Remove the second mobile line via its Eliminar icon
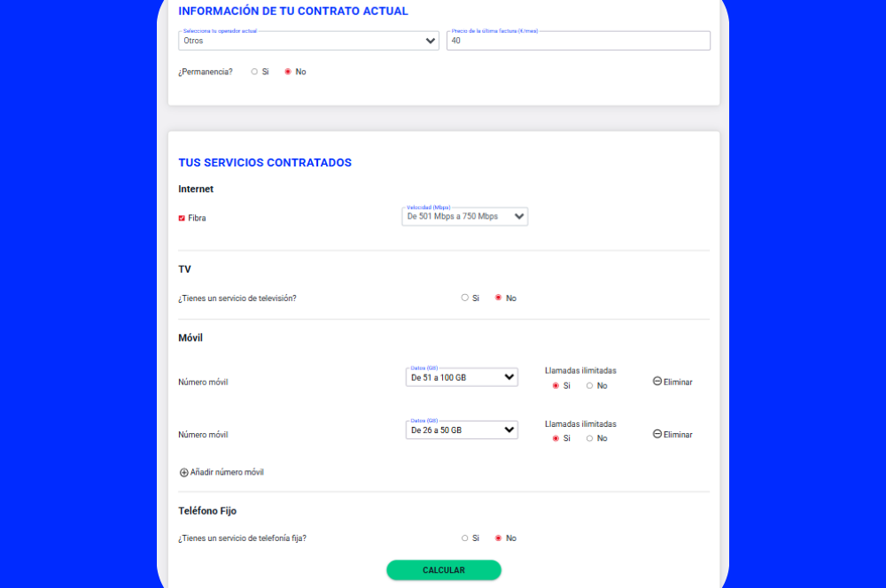The width and height of the screenshot is (886, 588). [656, 434]
